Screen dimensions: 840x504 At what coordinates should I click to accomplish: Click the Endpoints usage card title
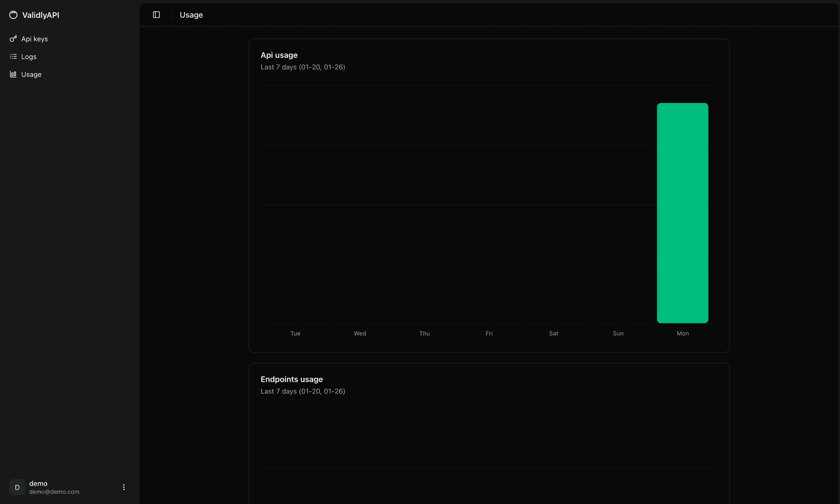pos(292,379)
